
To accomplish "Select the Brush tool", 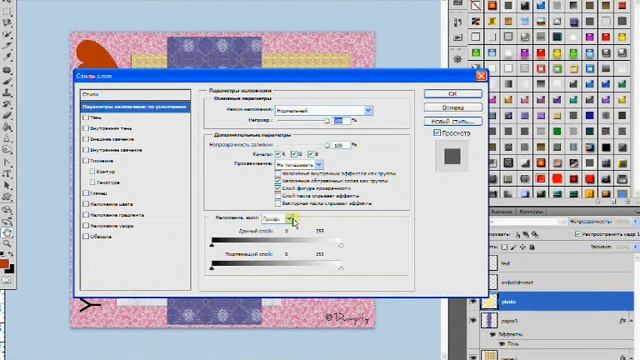I will pyautogui.click(x=7, y=82).
